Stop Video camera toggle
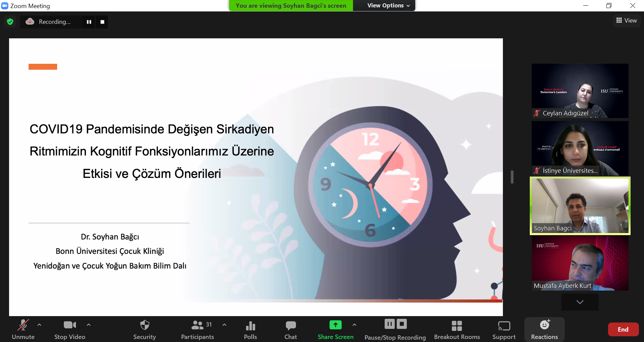This screenshot has width=644, height=342. 70,326
